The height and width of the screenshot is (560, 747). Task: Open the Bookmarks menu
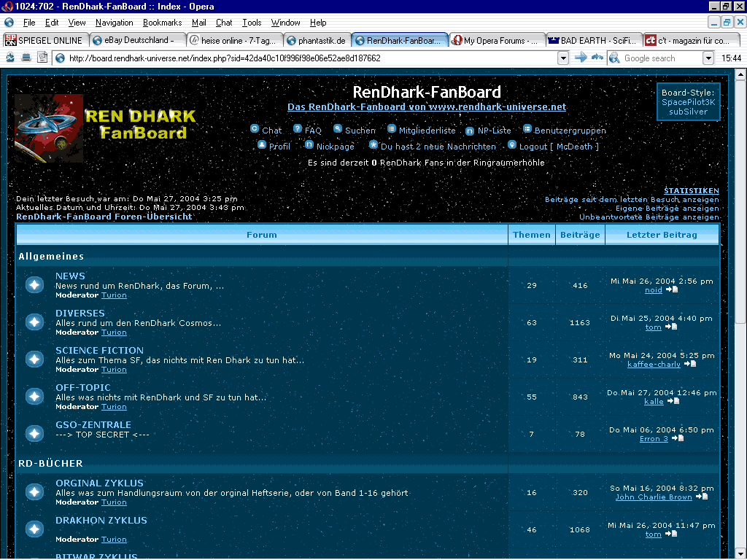(x=162, y=23)
